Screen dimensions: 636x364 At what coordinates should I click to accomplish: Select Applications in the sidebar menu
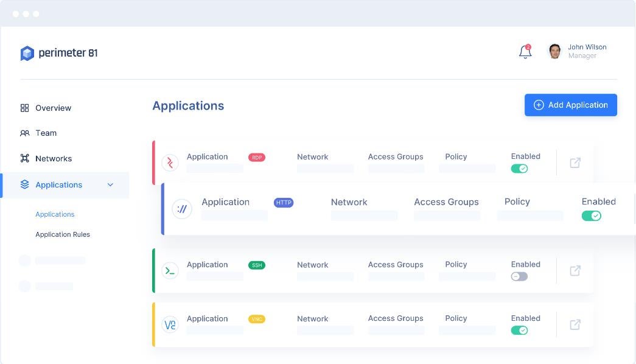pyautogui.click(x=66, y=185)
